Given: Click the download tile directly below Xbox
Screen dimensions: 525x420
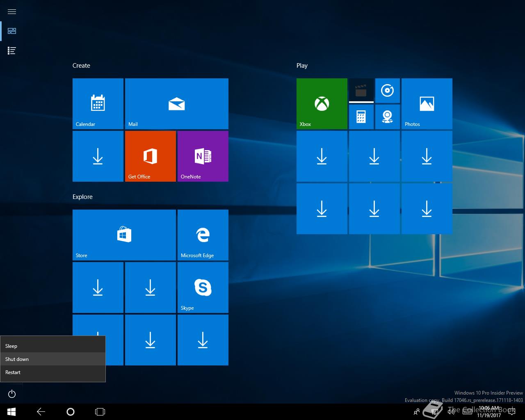Looking at the screenshot, I should 322,156.
